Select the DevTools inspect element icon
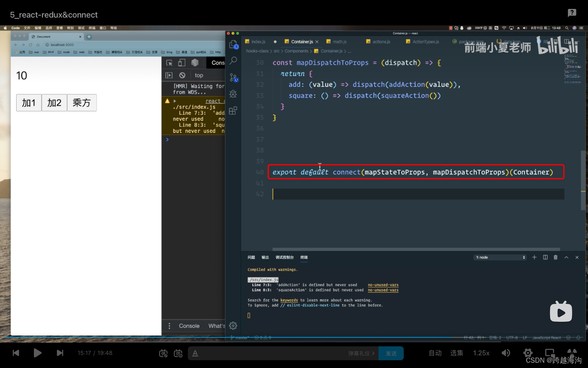Image resolution: width=588 pixels, height=368 pixels. tap(169, 63)
